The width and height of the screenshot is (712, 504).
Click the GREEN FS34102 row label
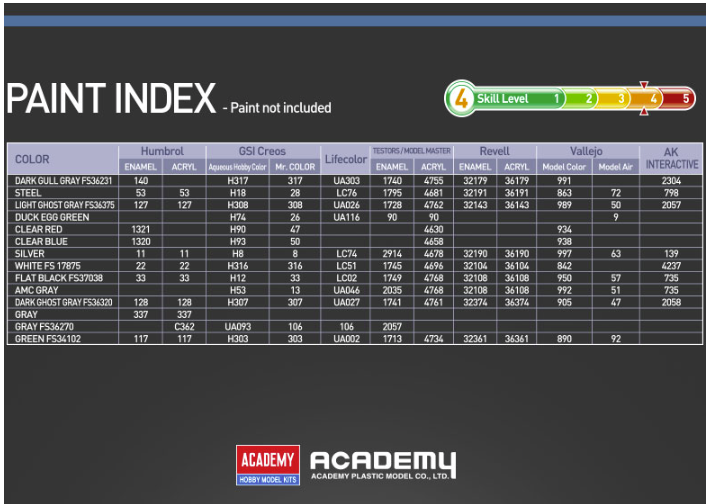48,339
